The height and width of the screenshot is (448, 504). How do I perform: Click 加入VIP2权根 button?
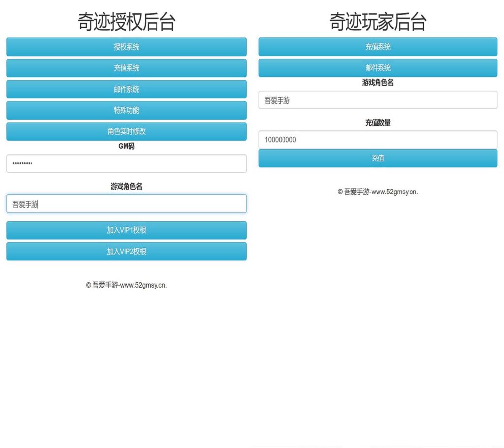click(126, 251)
